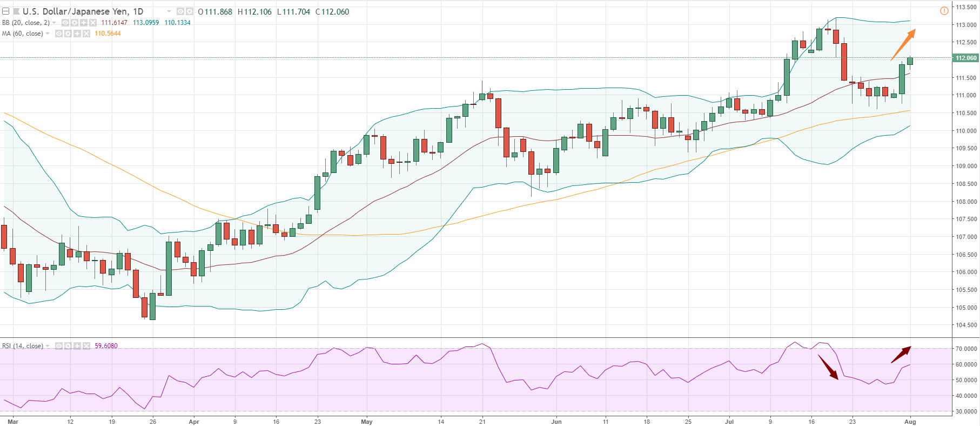Click the plus icon on RSI indicator row
This screenshot has width=980, height=426.
coord(77,346)
